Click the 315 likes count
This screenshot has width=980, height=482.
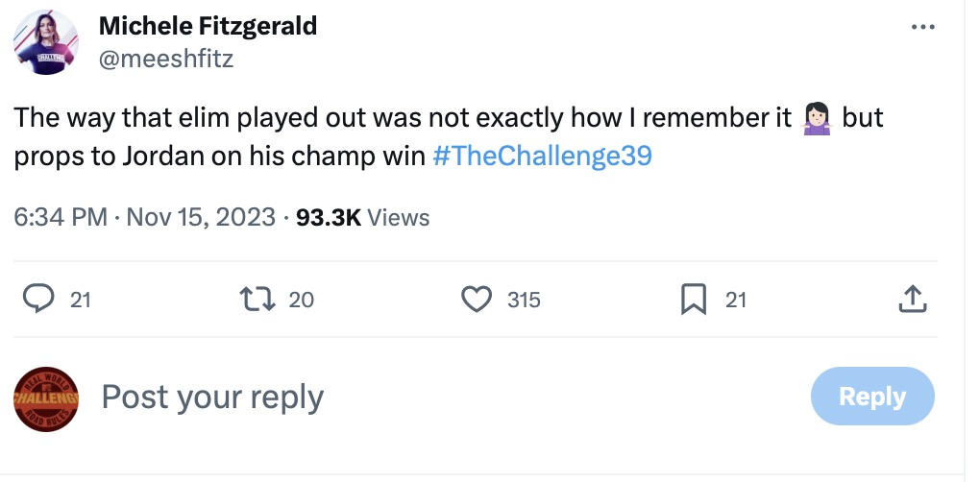(x=524, y=300)
